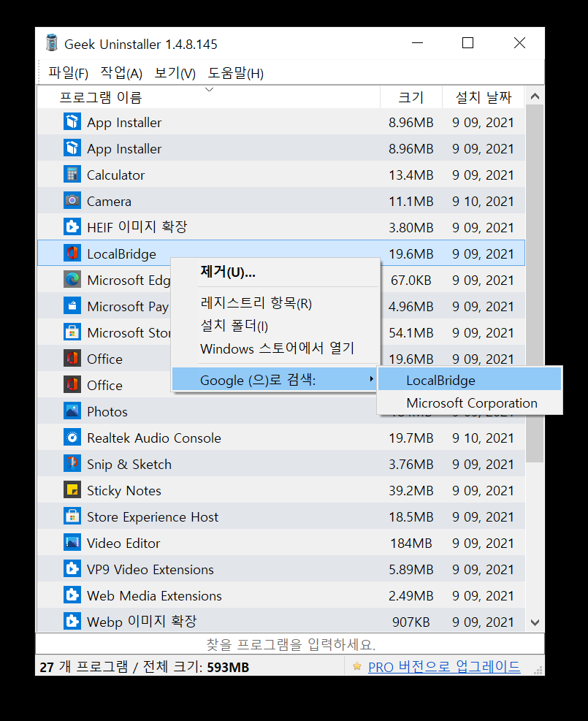Select 설치 폴더(I) in context menu
This screenshot has height=721, width=588.
pos(275,326)
